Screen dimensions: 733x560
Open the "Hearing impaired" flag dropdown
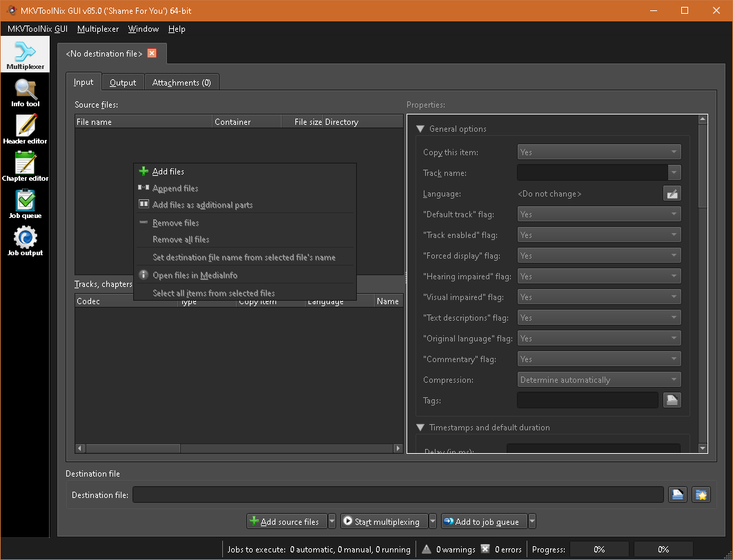pyautogui.click(x=599, y=276)
